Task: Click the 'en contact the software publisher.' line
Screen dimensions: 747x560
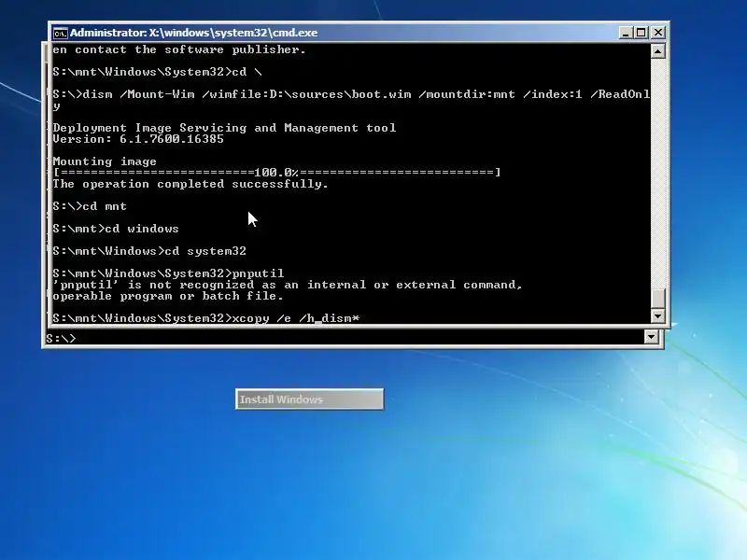Action: (179, 49)
